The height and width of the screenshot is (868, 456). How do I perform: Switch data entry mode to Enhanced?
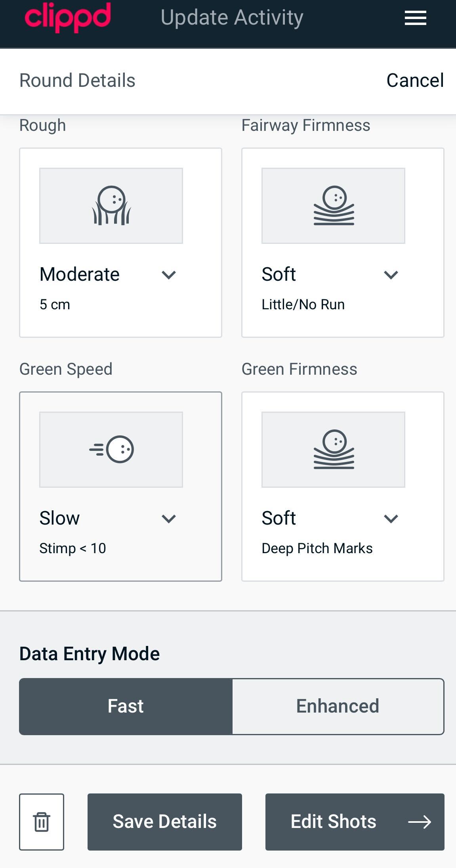pyautogui.click(x=338, y=706)
